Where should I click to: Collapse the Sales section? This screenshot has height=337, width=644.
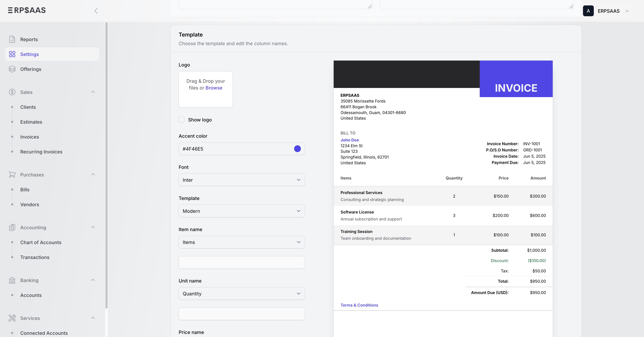(93, 92)
